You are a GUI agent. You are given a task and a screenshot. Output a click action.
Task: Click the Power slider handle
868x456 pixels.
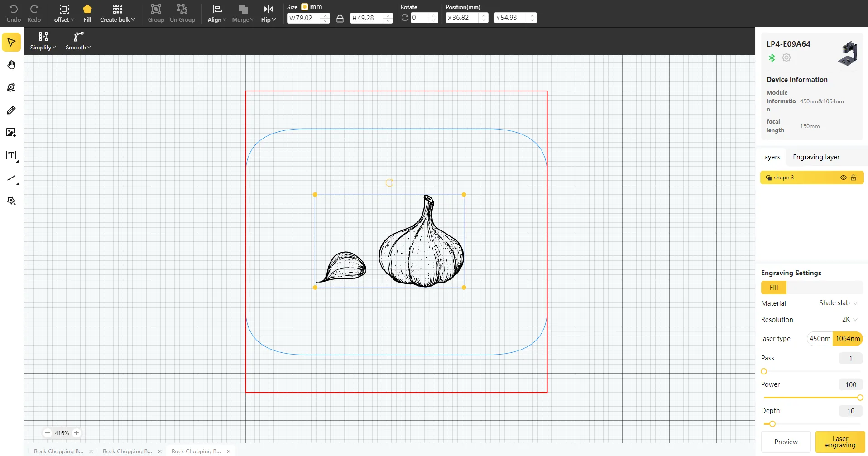point(860,398)
